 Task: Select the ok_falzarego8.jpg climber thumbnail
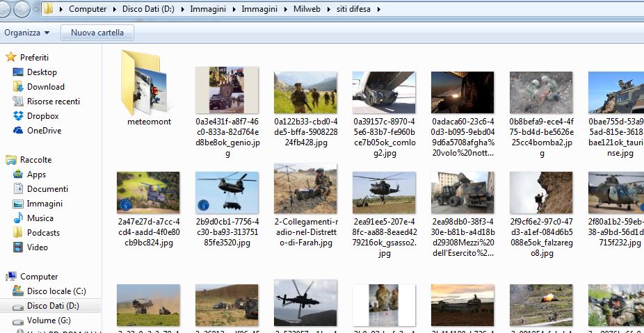541,192
